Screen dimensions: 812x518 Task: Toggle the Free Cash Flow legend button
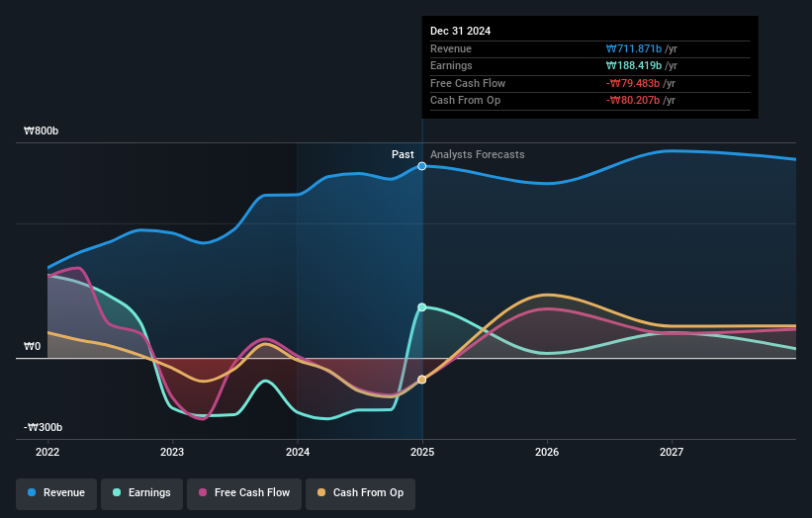click(x=244, y=493)
